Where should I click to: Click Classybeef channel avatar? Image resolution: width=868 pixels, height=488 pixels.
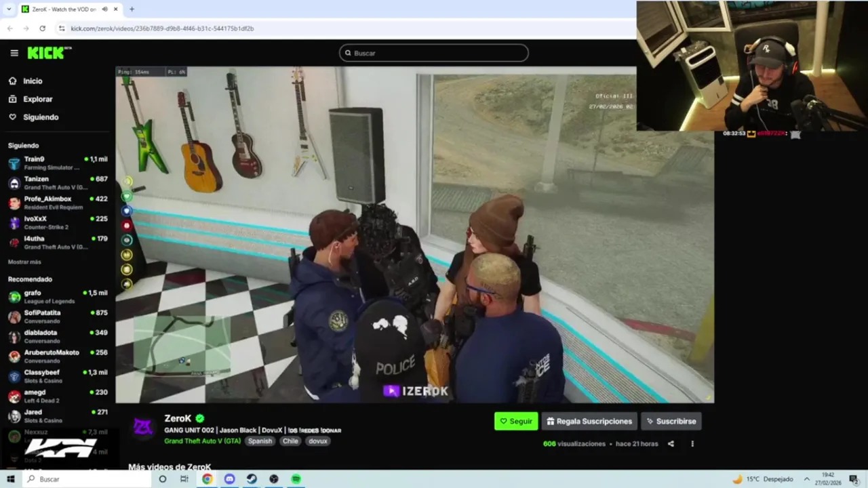coord(14,376)
